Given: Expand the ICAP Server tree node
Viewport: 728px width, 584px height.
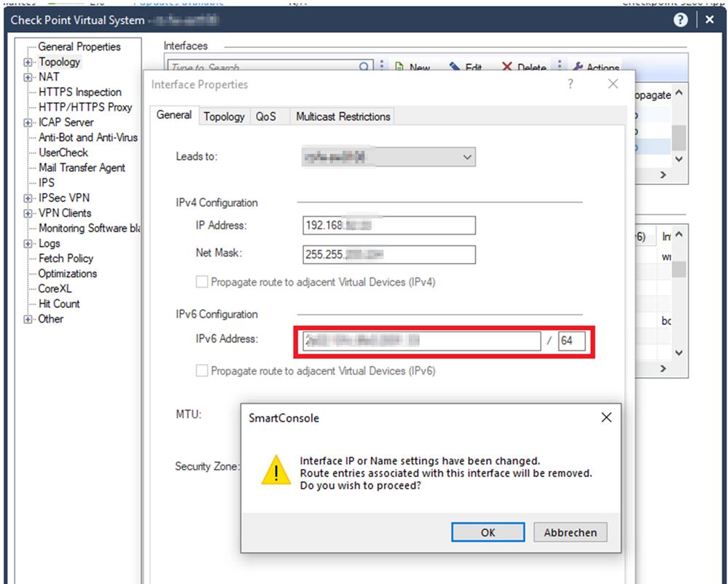Looking at the screenshot, I should point(28,122).
